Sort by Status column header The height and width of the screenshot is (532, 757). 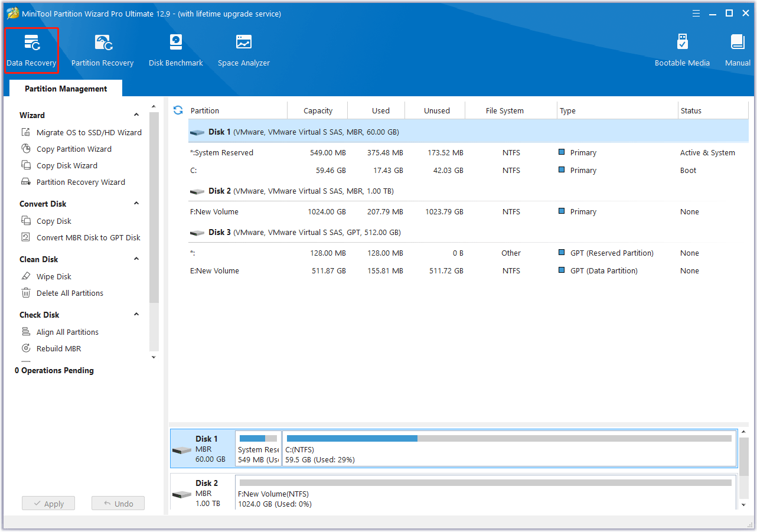(x=713, y=110)
